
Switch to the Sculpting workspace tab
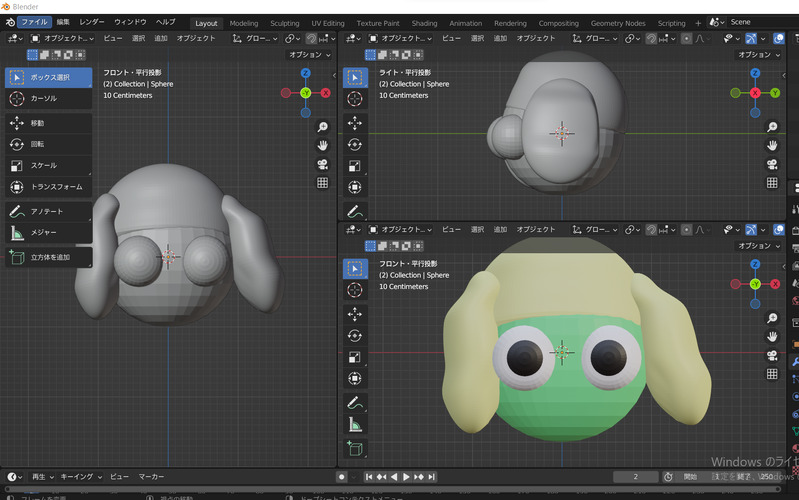tap(284, 23)
